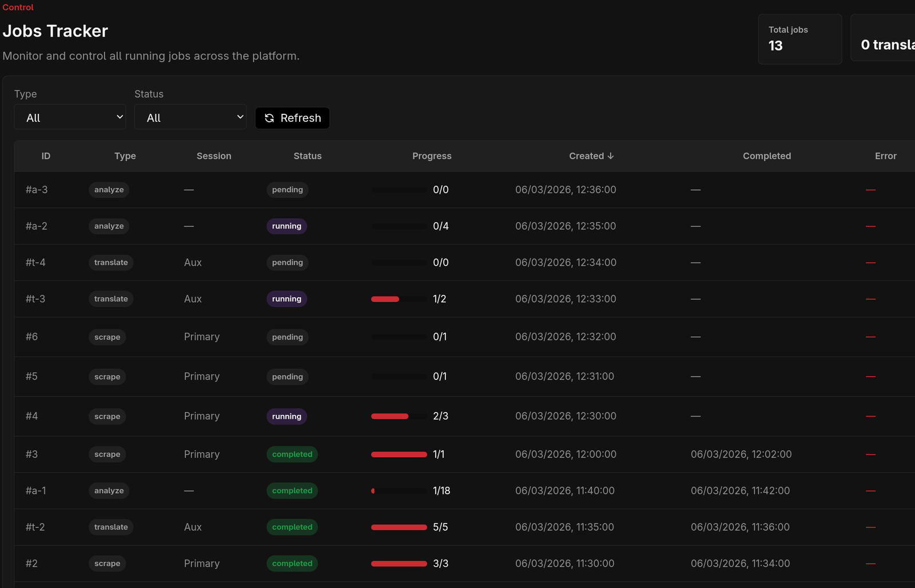Click created time 06/03/2026, 12:00:00
This screenshot has height=588, width=915.
click(566, 454)
